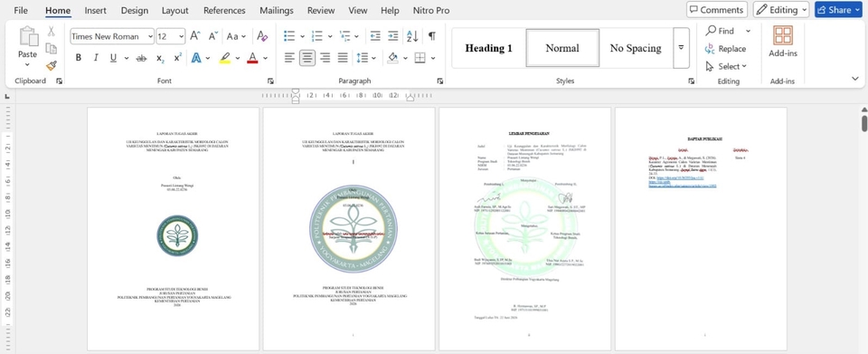The image size is (868, 354).
Task: Switch to the Layout tab
Action: pyautogui.click(x=175, y=10)
